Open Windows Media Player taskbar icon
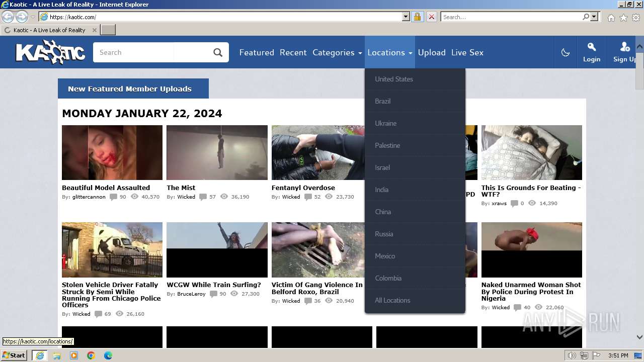 click(x=74, y=355)
